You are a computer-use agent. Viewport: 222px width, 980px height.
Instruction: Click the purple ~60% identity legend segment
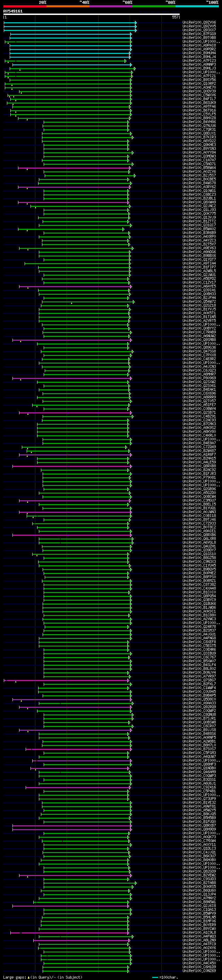pyautogui.click(x=111, y=6)
